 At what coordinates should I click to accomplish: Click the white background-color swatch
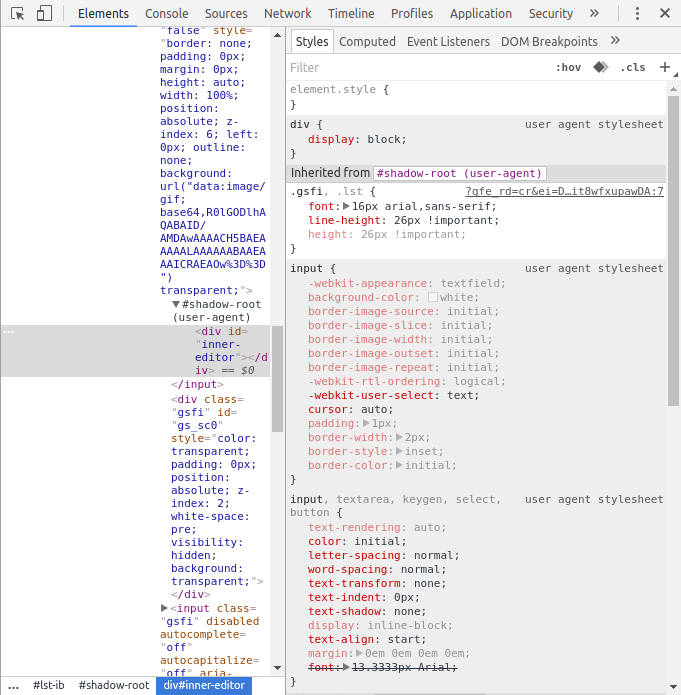coord(433,298)
